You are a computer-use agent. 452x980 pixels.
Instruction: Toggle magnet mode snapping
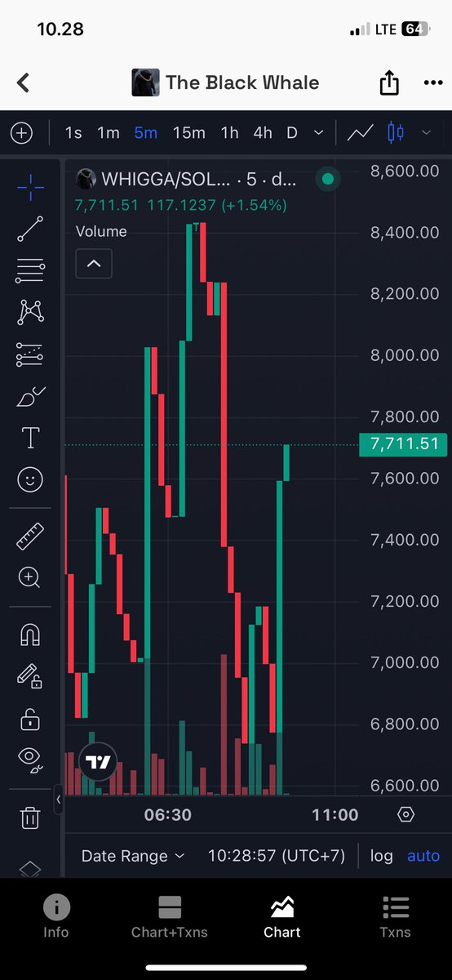coord(30,635)
